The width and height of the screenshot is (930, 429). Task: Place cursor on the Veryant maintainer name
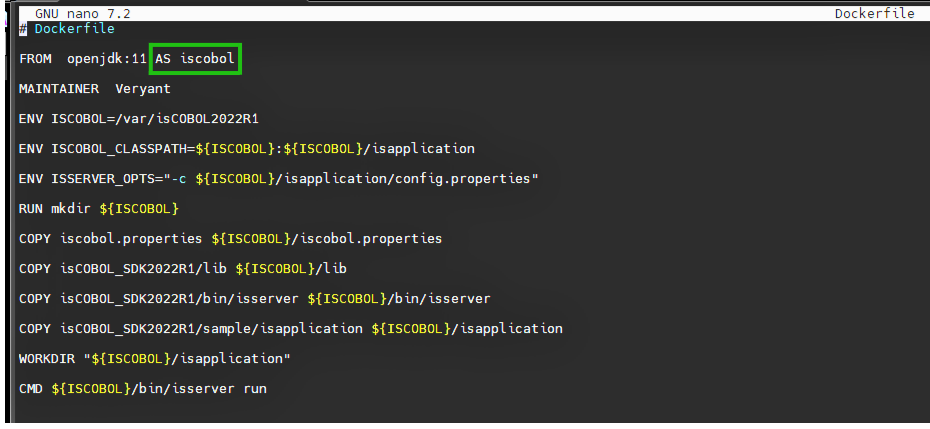pos(143,89)
